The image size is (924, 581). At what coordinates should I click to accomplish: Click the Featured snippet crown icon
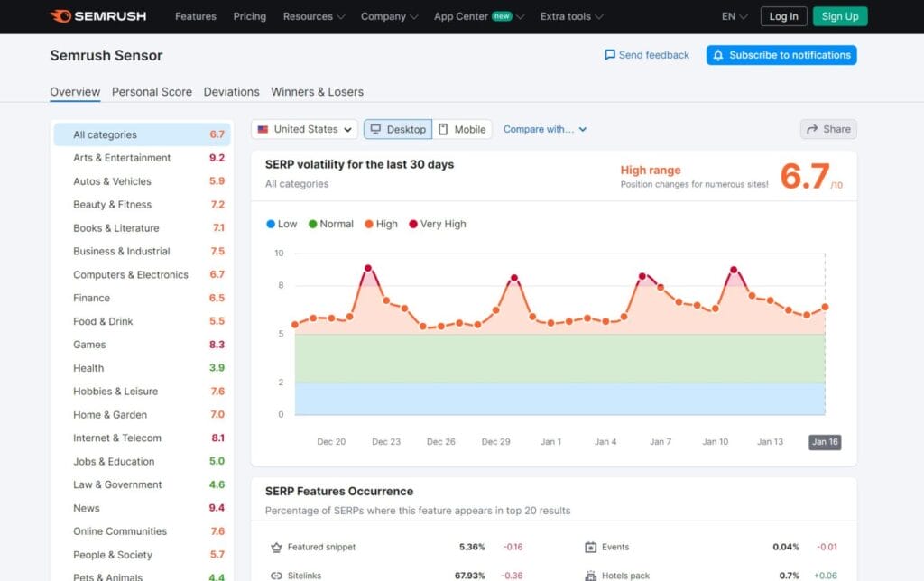pyautogui.click(x=276, y=548)
